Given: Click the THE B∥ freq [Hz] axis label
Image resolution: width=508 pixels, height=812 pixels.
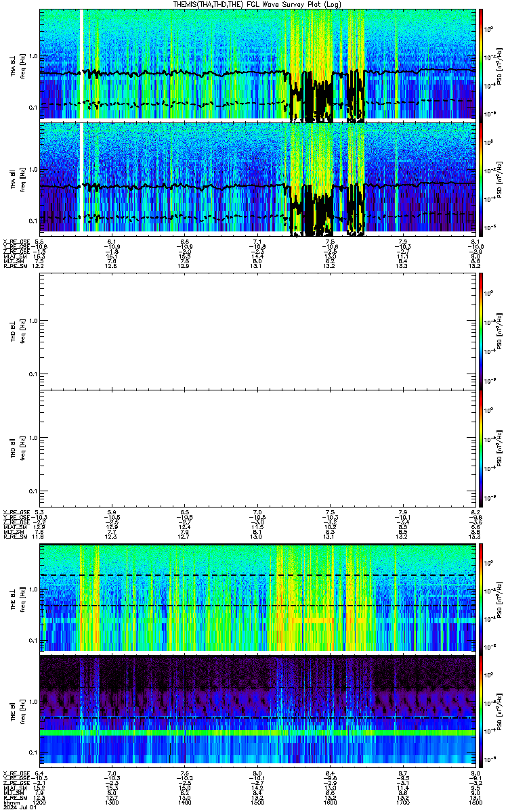Looking at the screenshot, I should (x=22, y=710).
